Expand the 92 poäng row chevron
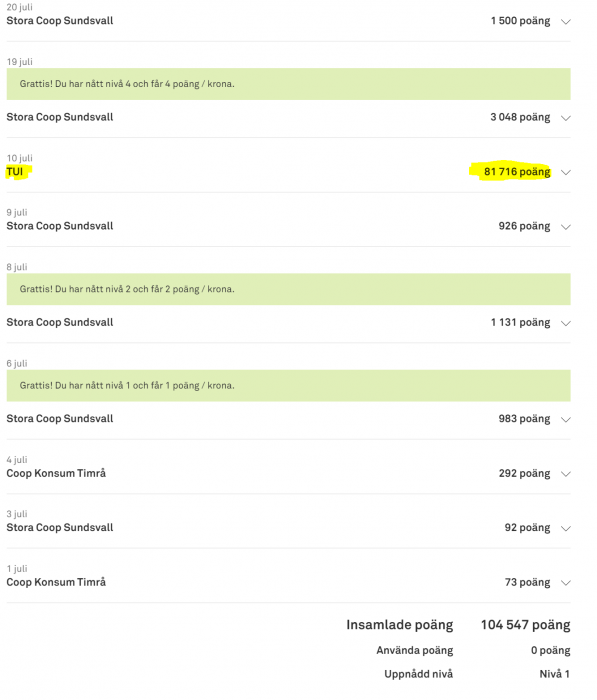Screen dimensions: 597x700 click(566, 529)
